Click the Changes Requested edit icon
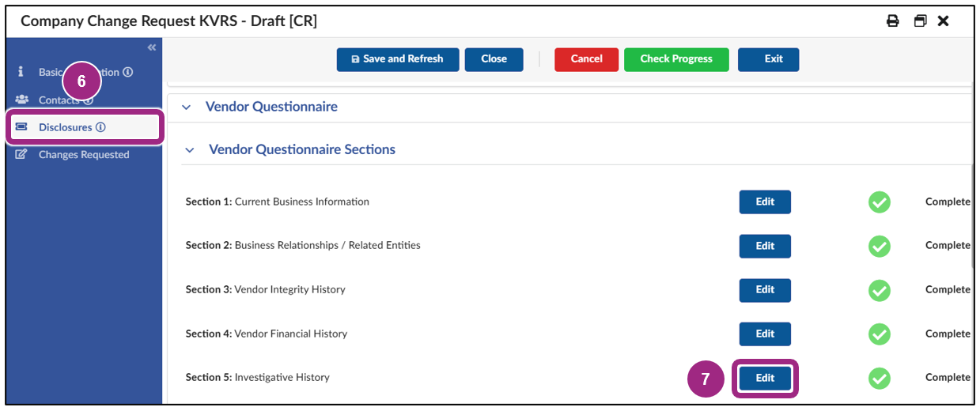The image size is (980, 411). point(22,155)
